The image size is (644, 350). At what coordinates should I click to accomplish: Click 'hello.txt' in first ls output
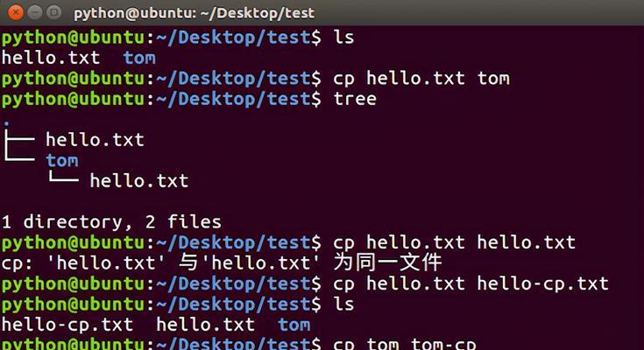51,58
